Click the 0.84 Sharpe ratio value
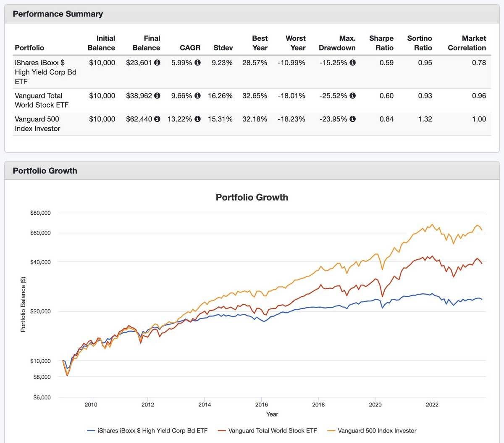This screenshot has width=504, height=443. [387, 119]
